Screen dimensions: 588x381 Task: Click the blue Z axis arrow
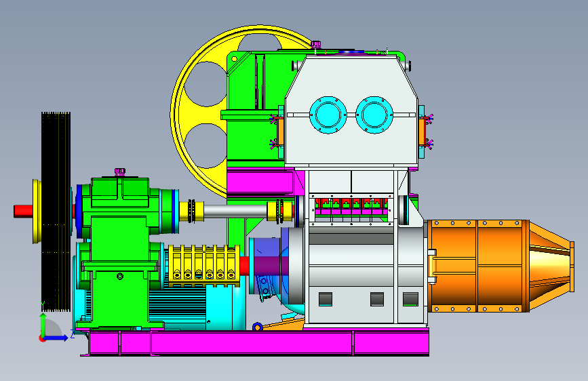click(57, 338)
